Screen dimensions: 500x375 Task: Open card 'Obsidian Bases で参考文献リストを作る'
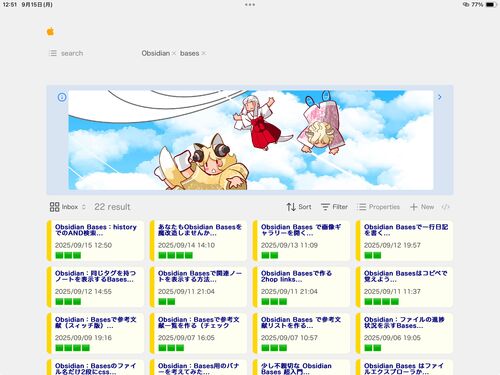(302, 333)
